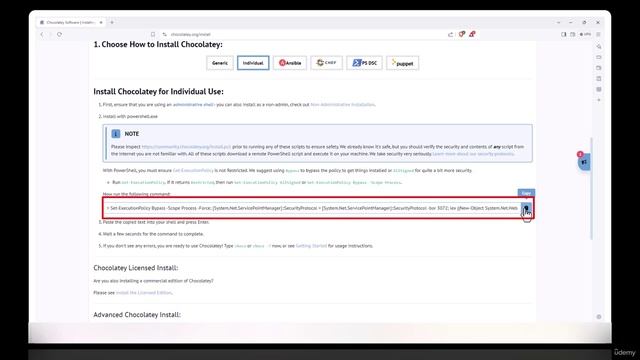This screenshot has height=360, width=640.
Task: Reload the page with the refresh icon
Action: pos(60,34)
